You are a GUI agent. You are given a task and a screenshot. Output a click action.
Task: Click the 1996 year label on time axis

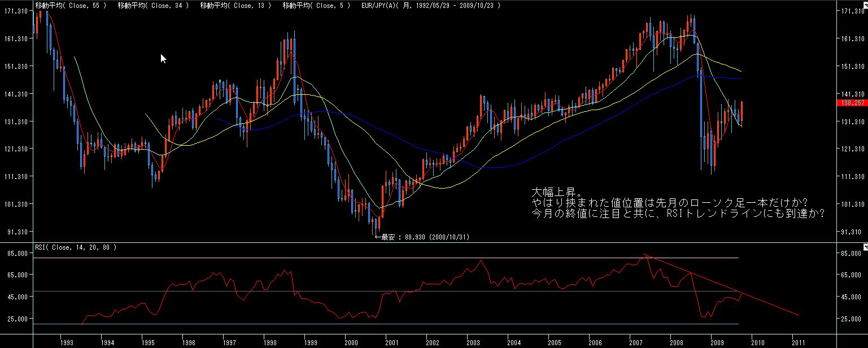pos(189,342)
